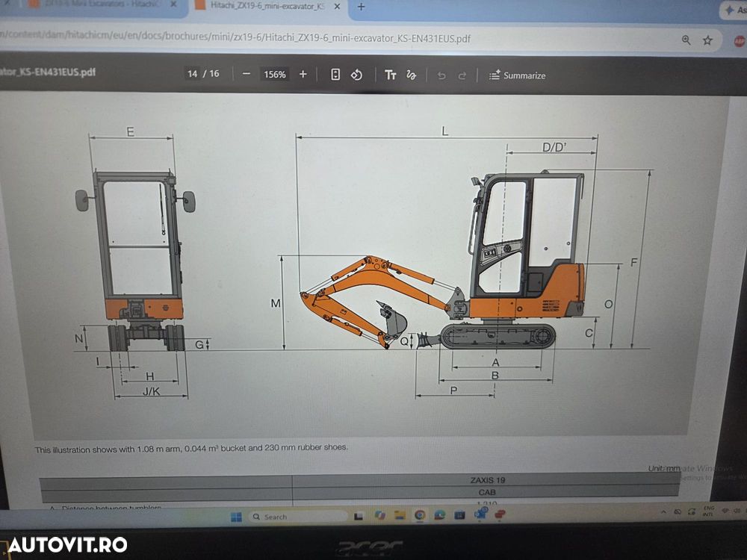Click the page number field showing 14

point(193,73)
